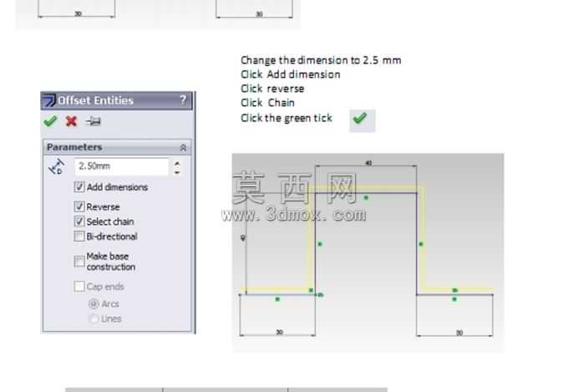Enable Make base construction checkbox
Image resolution: width=588 pixels, height=392 pixels.
[x=79, y=261]
